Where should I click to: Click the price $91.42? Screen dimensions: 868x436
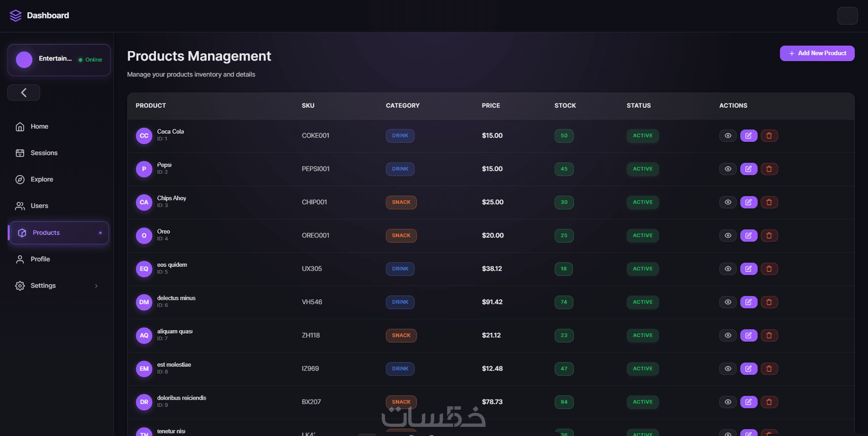(x=492, y=302)
